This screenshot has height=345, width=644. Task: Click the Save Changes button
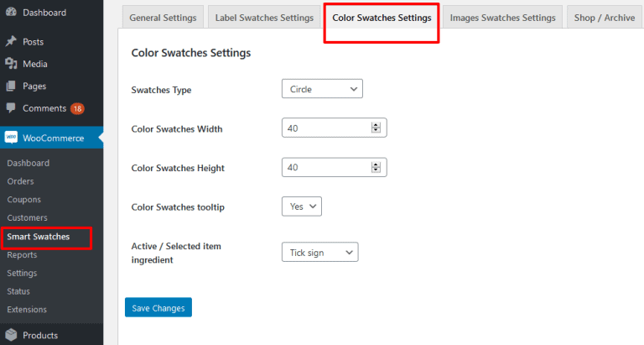(x=158, y=307)
